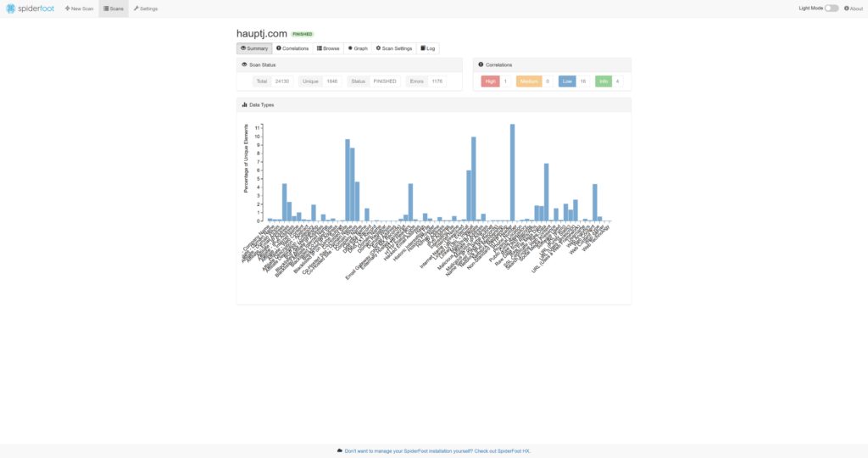
Task: Click the Low correlations badge
Action: 567,81
